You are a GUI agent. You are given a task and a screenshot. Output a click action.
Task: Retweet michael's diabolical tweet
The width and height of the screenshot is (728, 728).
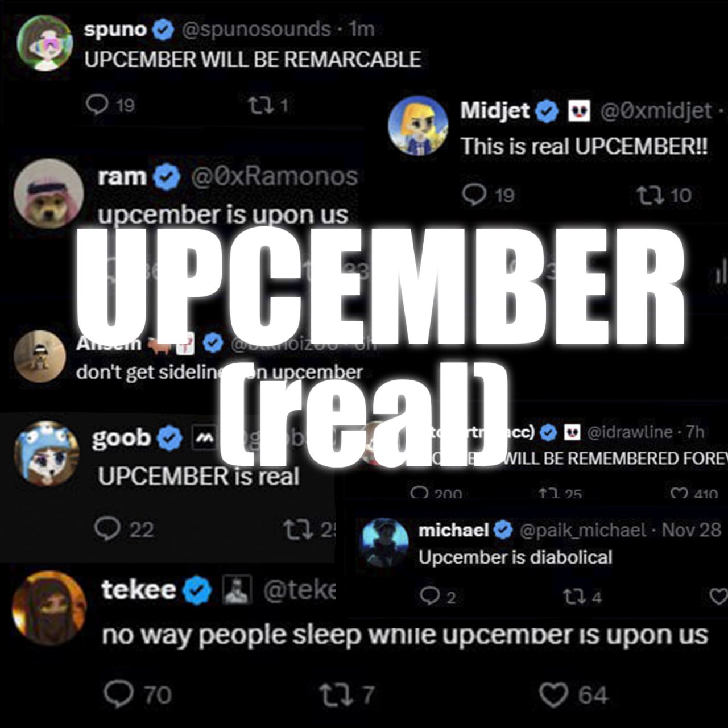(573, 597)
